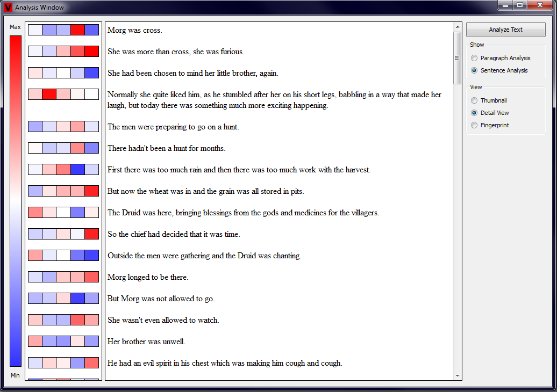557x392 pixels.
Task: Minimize the Analysis Window
Action: point(505,5)
